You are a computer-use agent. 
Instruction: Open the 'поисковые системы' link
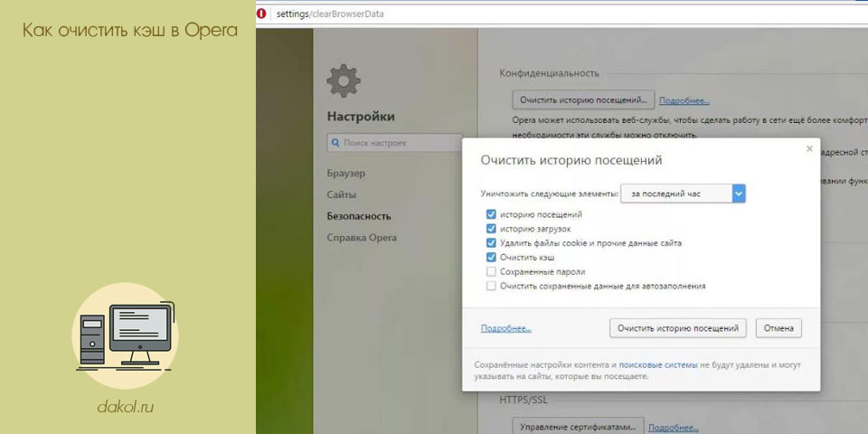[x=658, y=365]
